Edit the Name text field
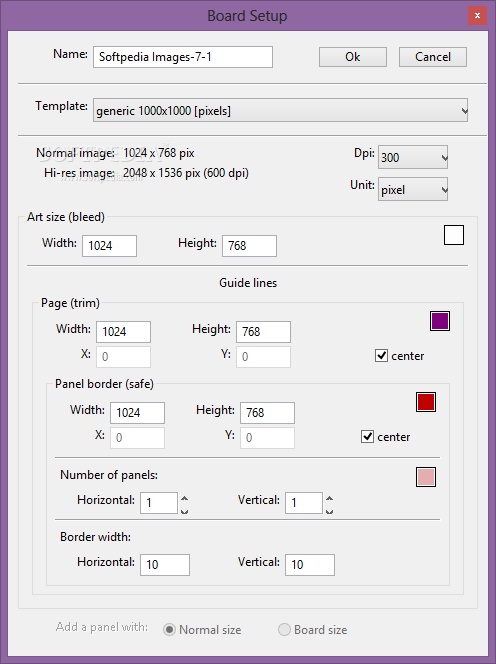496x664 pixels. [x=183, y=57]
